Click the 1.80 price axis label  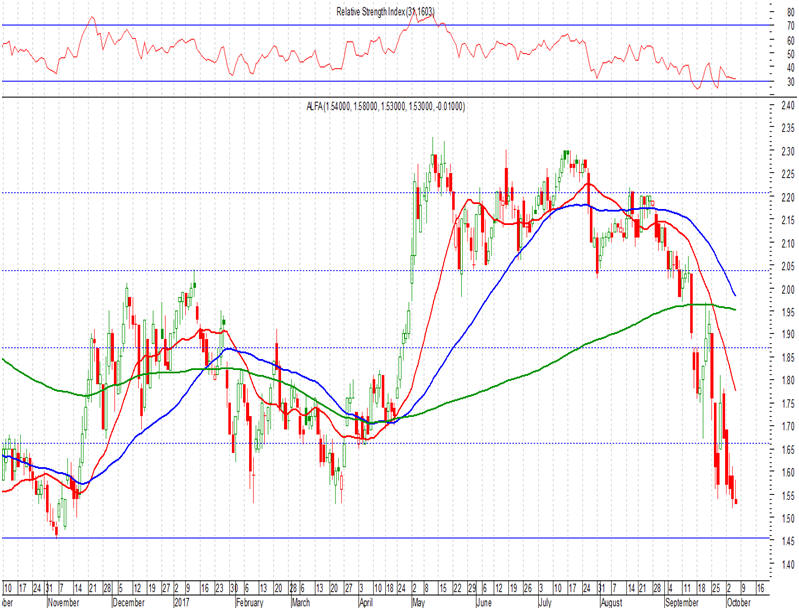[788, 380]
